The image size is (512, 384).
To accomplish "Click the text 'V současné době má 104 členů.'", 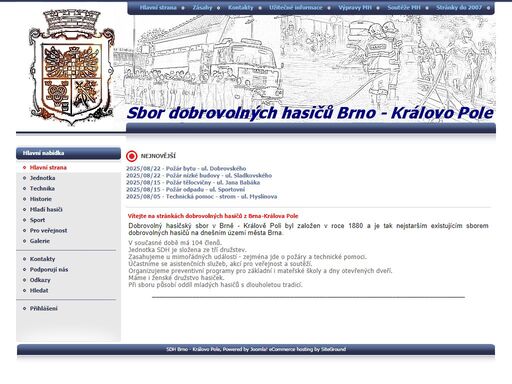I will 175,243.
